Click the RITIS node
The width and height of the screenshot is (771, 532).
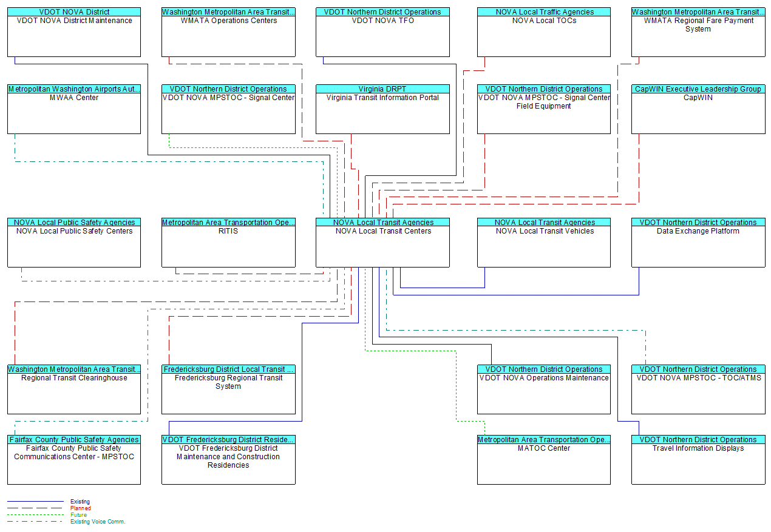228,243
